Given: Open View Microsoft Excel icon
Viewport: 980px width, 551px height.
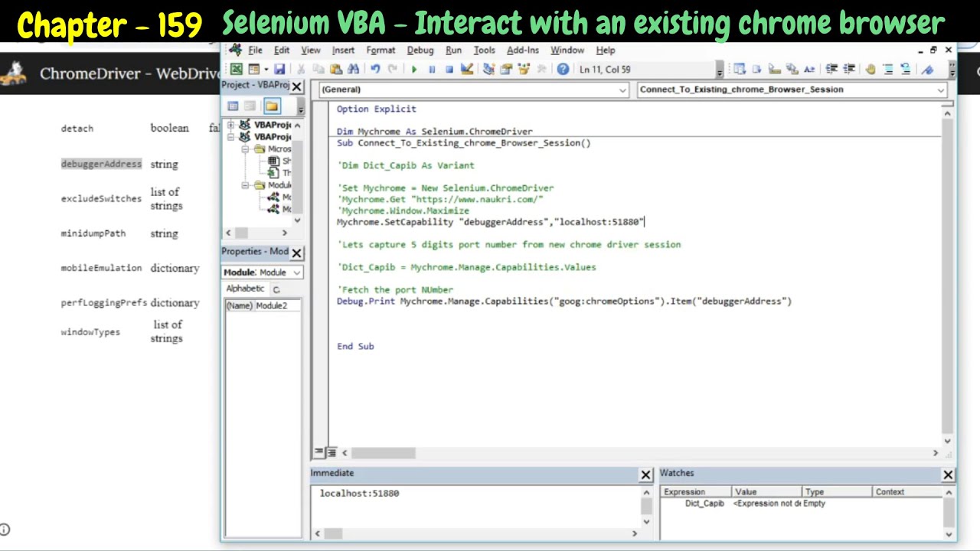Looking at the screenshot, I should (236, 69).
